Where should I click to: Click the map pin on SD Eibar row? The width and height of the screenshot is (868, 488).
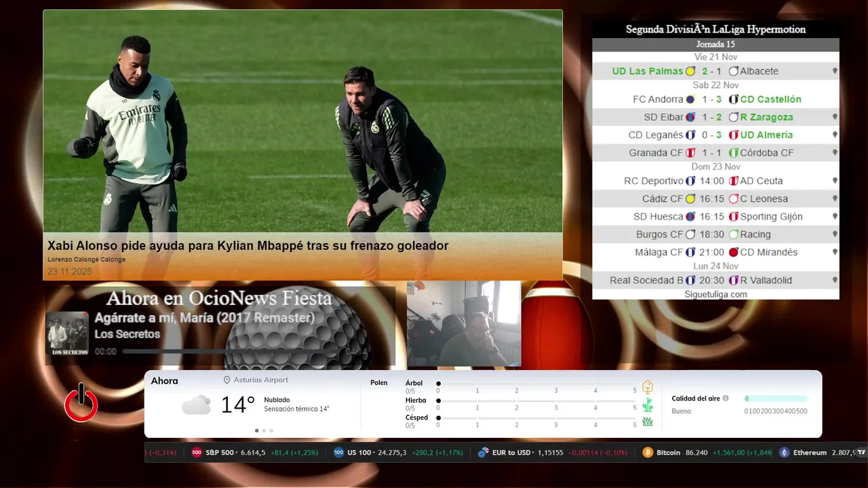(835, 117)
